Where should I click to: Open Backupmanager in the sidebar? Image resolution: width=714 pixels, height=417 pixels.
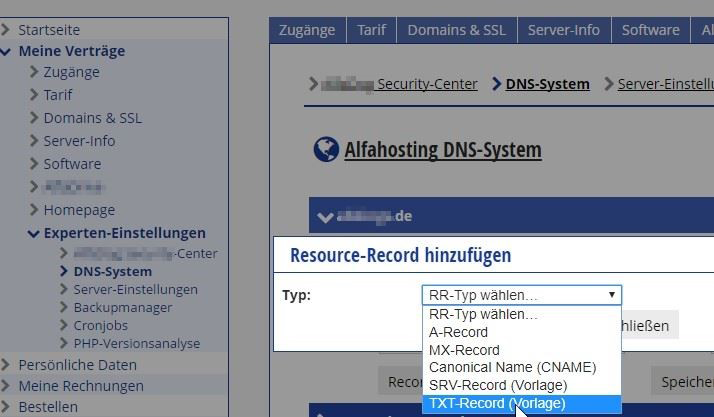point(122,308)
